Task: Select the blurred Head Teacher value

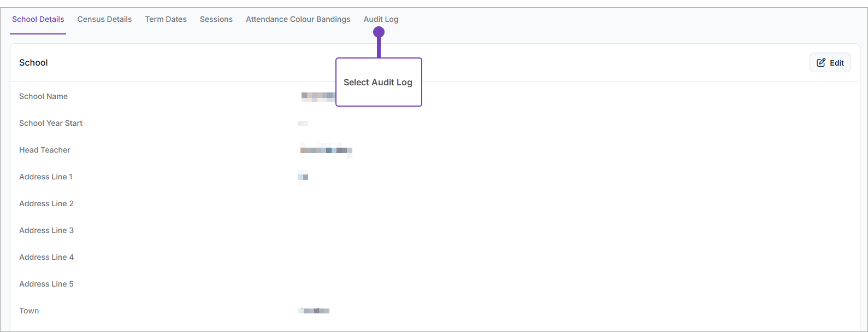Action: [x=326, y=150]
